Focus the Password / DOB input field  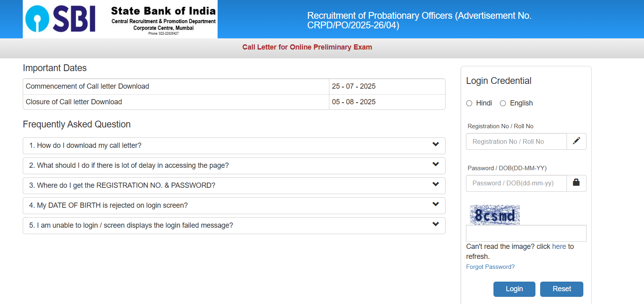[x=516, y=183]
